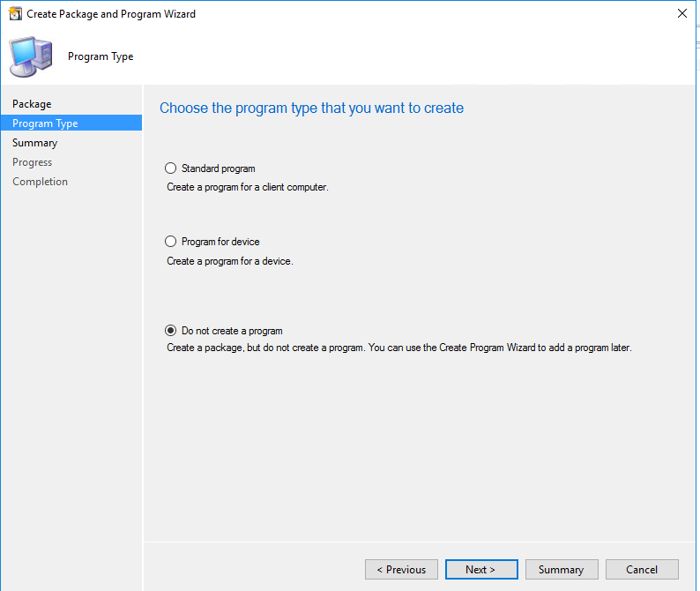Image resolution: width=700 pixels, height=591 pixels.
Task: Open the Summary step in left navigation
Action: 34,143
